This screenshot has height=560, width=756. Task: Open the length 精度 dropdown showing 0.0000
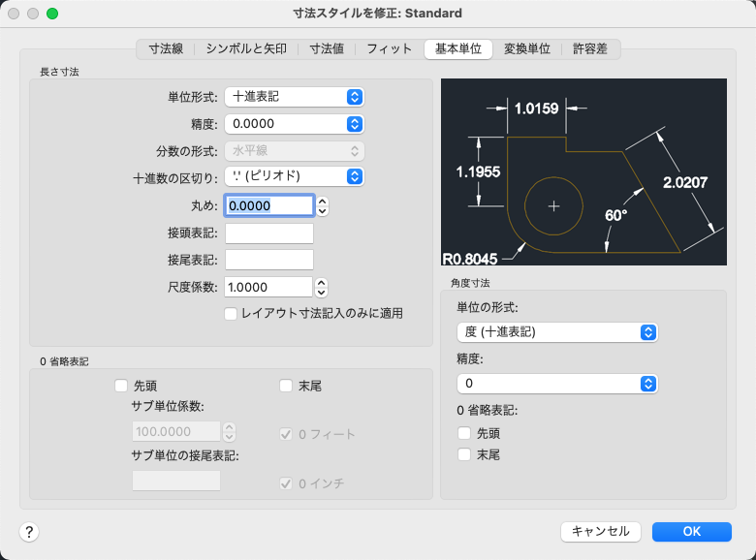[x=294, y=124]
